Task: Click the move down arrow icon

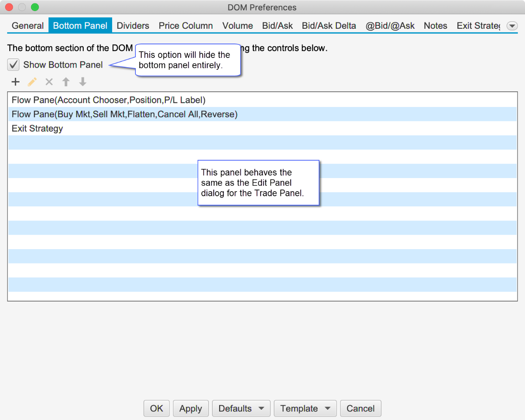Action: [83, 82]
